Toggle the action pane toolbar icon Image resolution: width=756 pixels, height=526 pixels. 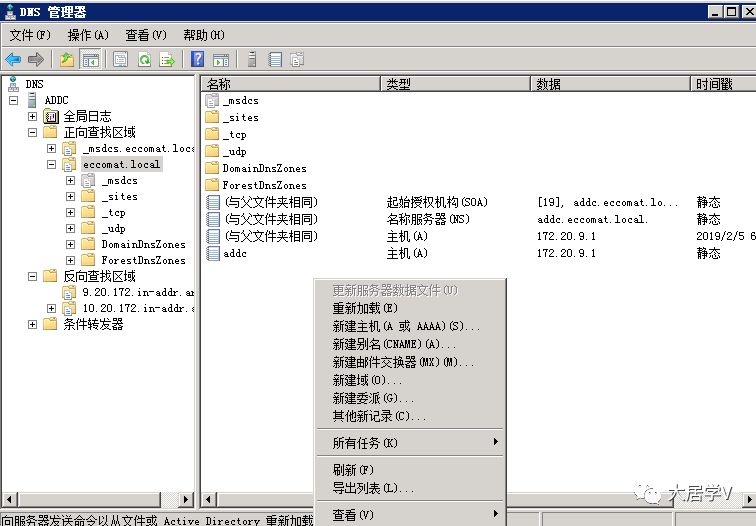(221, 60)
